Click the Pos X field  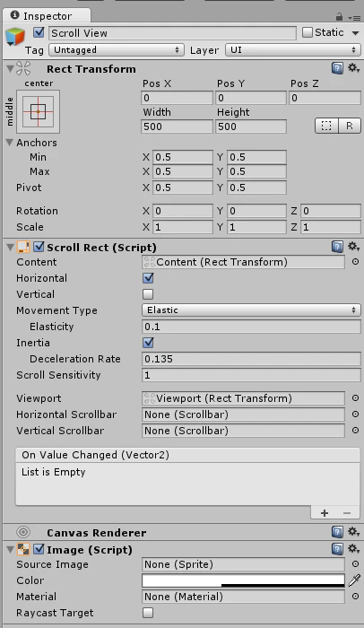[x=177, y=98]
